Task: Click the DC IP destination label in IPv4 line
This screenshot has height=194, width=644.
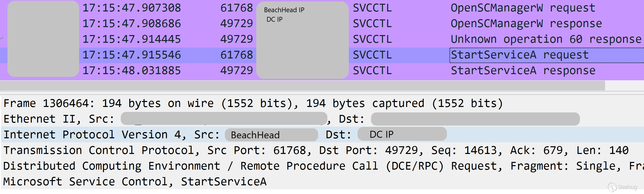Action: 381,135
